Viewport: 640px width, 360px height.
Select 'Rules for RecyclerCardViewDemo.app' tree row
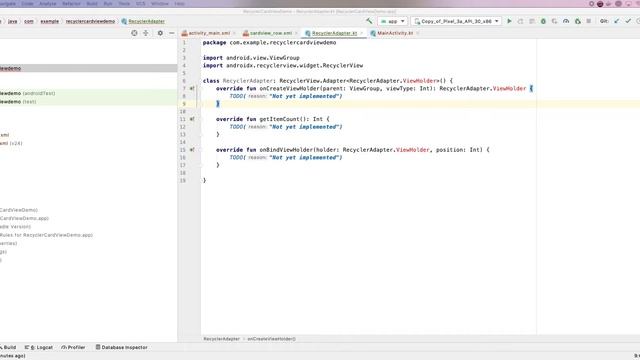[89, 235]
